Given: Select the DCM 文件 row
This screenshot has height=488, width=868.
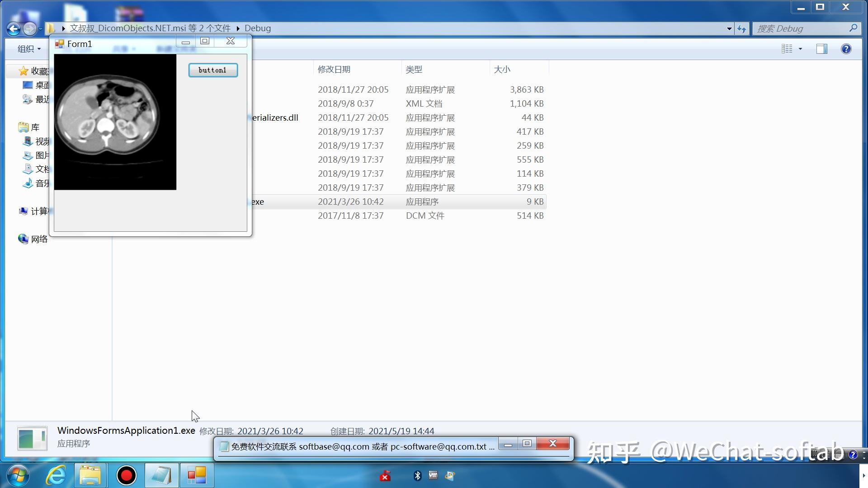Looking at the screenshot, I should [x=425, y=216].
